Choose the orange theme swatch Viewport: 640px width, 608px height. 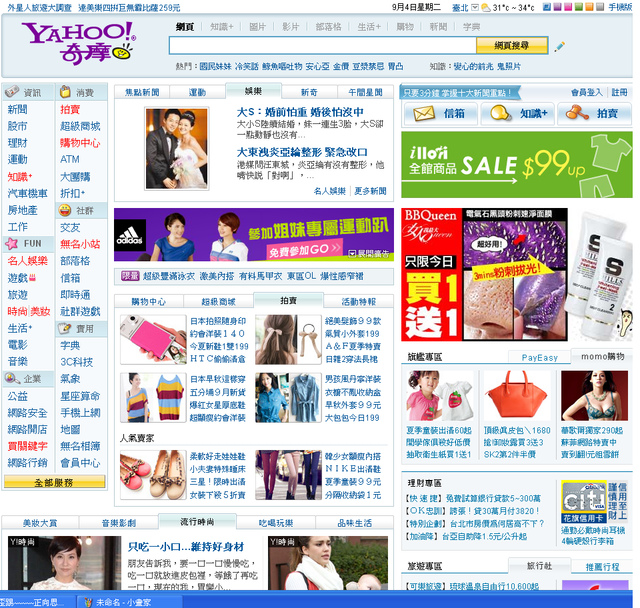[x=589, y=7]
